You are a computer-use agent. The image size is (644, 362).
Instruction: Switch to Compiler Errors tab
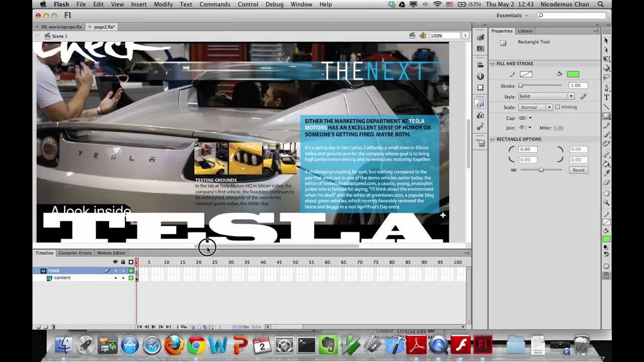pos(75,253)
